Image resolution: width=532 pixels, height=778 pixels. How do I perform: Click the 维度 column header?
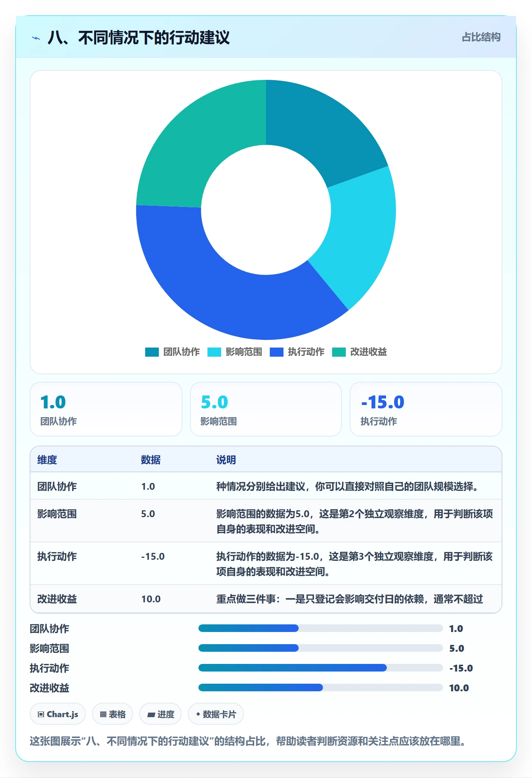(47, 460)
